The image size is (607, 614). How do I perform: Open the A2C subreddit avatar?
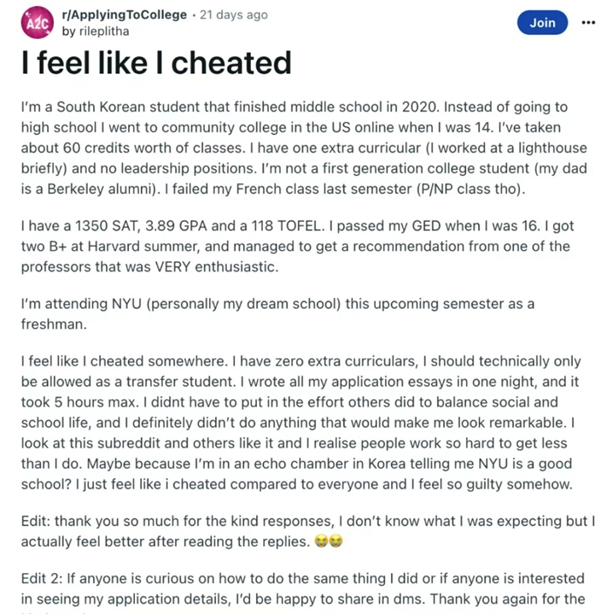37,22
